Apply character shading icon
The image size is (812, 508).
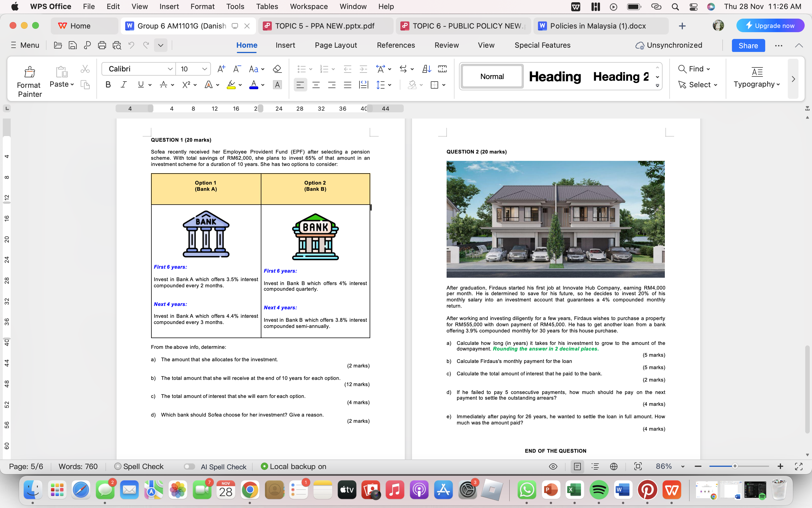(277, 85)
